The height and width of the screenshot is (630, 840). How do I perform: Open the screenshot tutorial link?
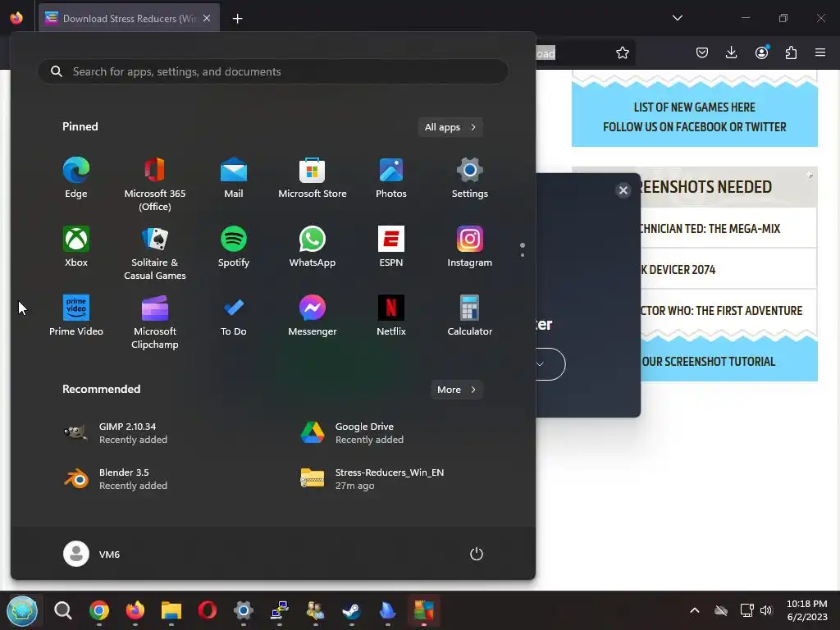point(708,362)
